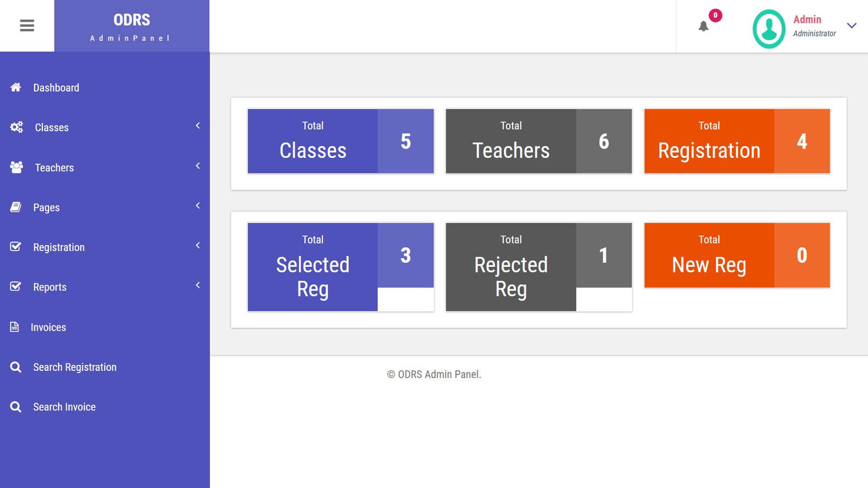Open the Total New Reg card
Viewport: 868px width, 488px height.
[737, 255]
